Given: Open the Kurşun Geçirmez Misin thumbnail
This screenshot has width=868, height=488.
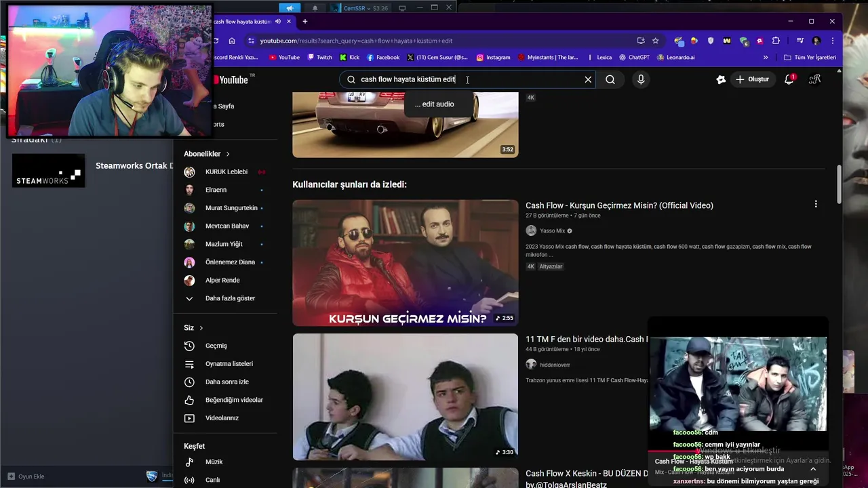Looking at the screenshot, I should click(x=406, y=263).
